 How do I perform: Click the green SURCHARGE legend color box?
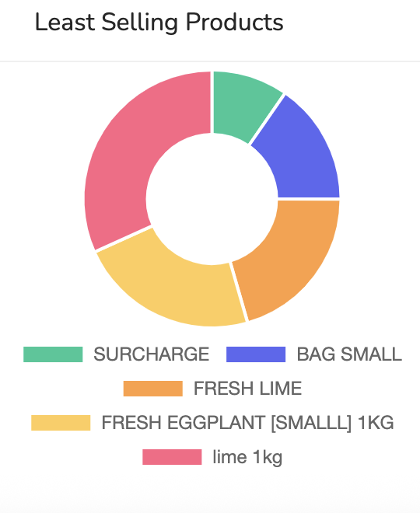pyautogui.click(x=53, y=354)
